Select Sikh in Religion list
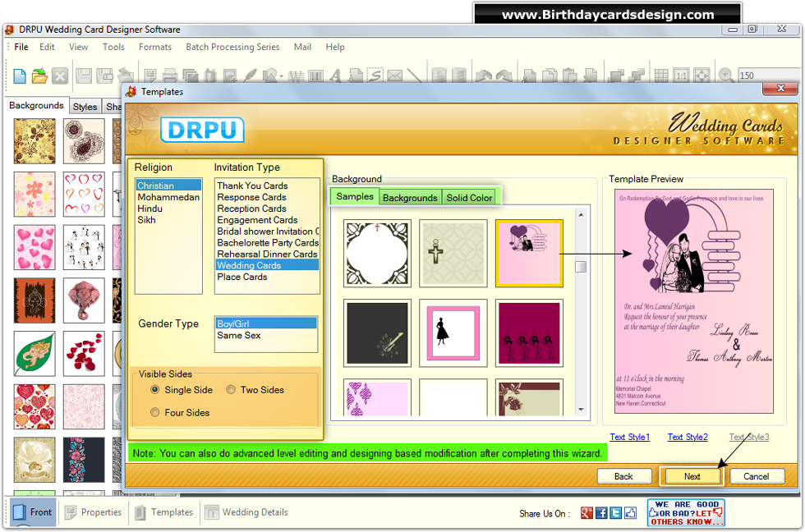 [168, 219]
